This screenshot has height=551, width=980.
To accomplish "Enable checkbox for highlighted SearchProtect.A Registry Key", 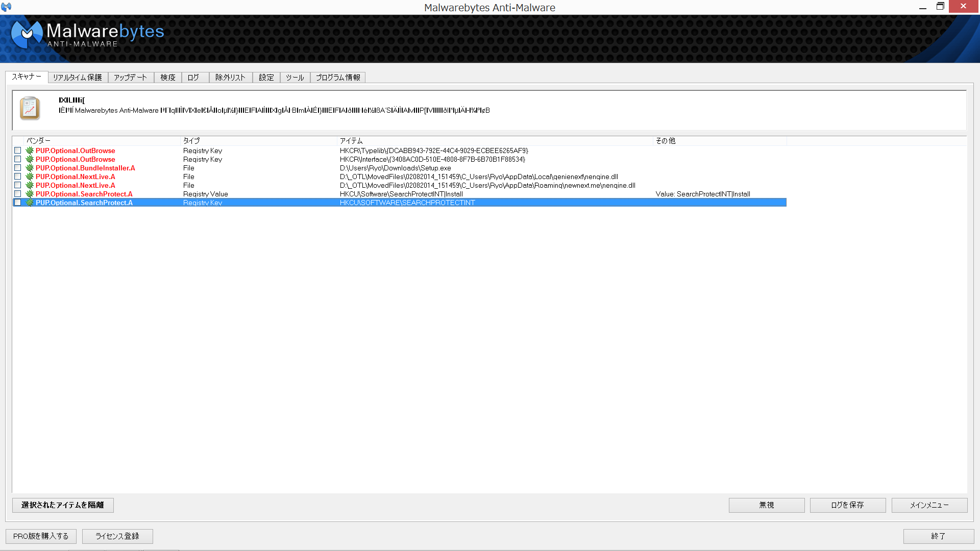I will pos(18,203).
